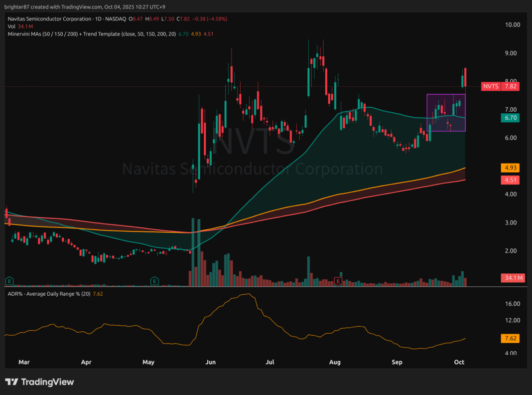Click the Oct label on the time axis
The width and height of the screenshot is (532, 395).
coord(460,362)
